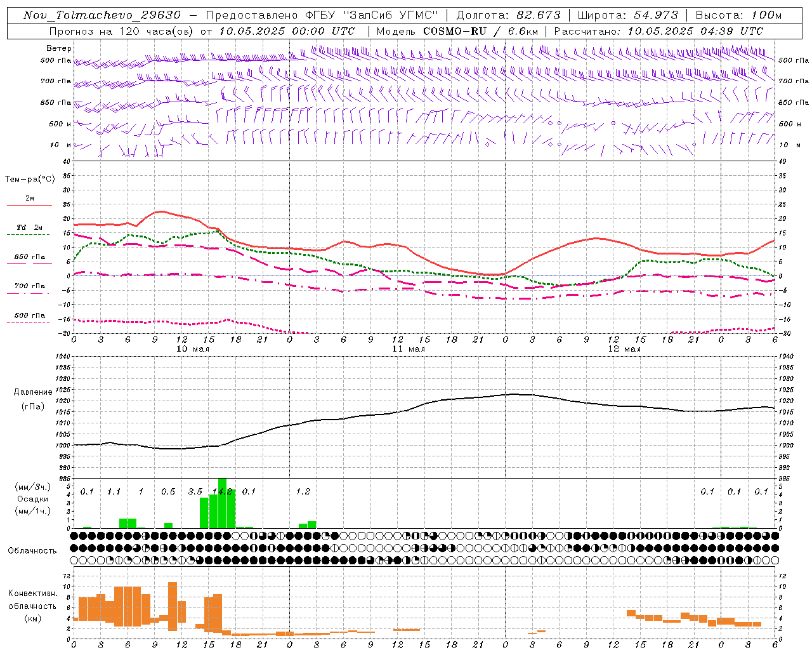Click the "14.2" precipitation total value
Image resolution: width=812 pixels, height=650 pixels.
222,491
